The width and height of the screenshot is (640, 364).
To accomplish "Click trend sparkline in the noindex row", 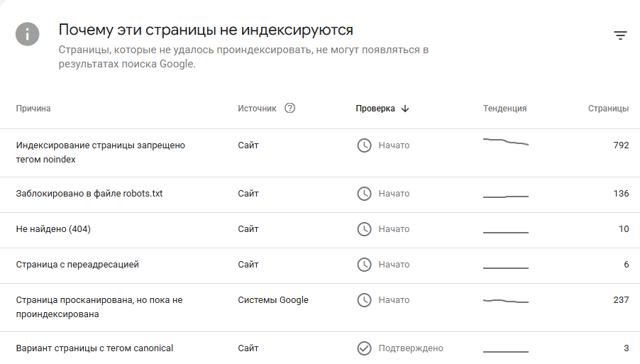I will [506, 142].
